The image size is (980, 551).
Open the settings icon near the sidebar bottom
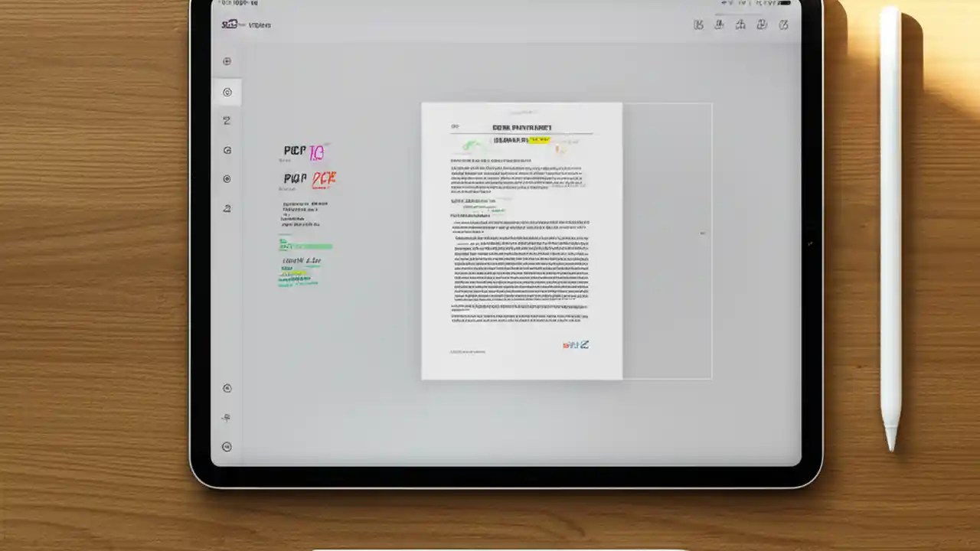[227, 388]
